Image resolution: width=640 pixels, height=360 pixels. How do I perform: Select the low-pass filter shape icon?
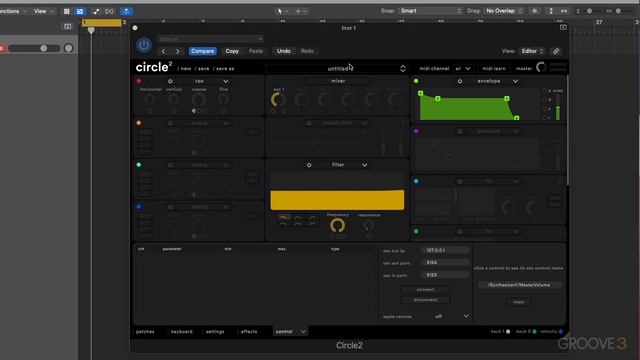tap(284, 217)
